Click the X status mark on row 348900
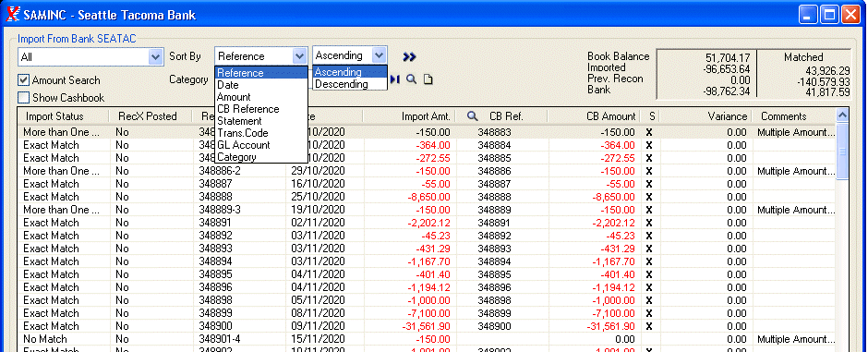Screen dimensions: 868x352 (649, 326)
